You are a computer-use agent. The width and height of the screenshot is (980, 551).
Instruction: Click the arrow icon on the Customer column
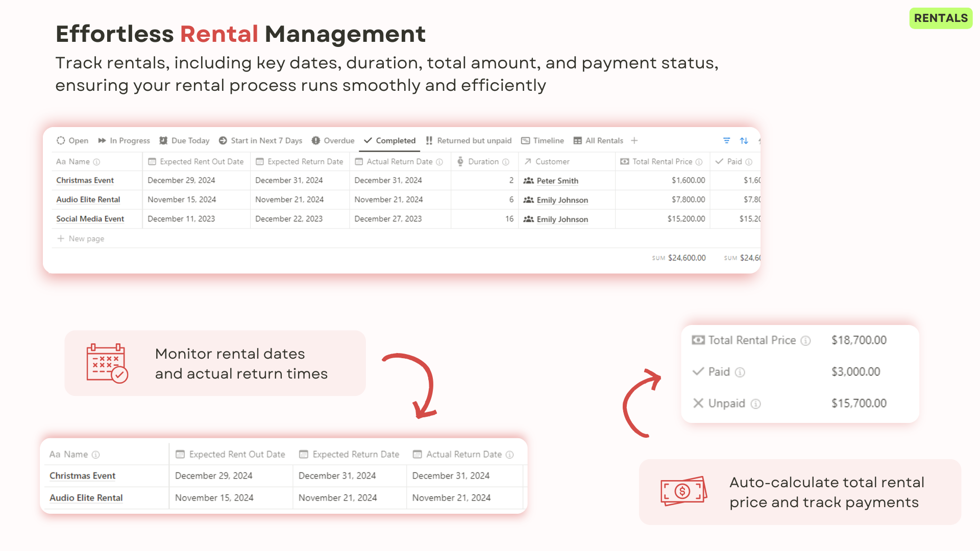[528, 162]
